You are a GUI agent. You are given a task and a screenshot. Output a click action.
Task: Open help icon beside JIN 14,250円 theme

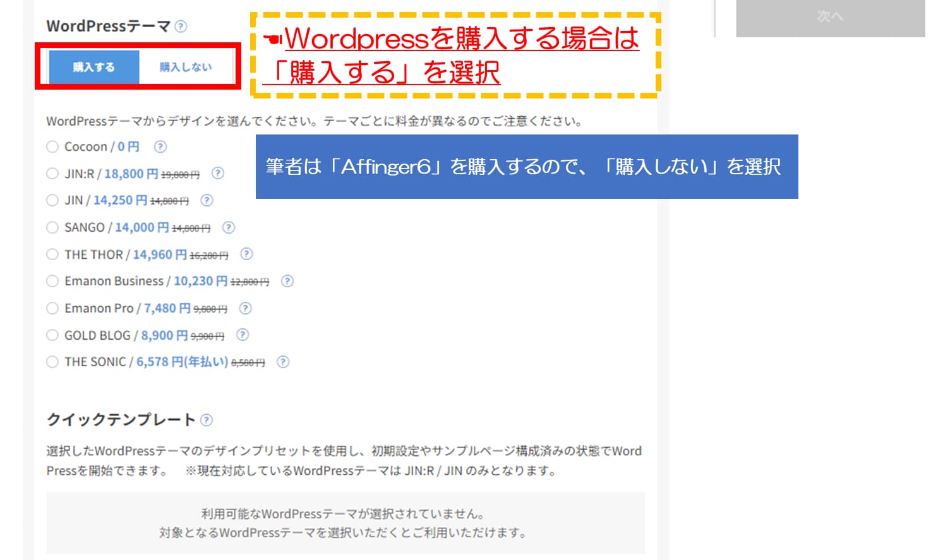point(207,200)
